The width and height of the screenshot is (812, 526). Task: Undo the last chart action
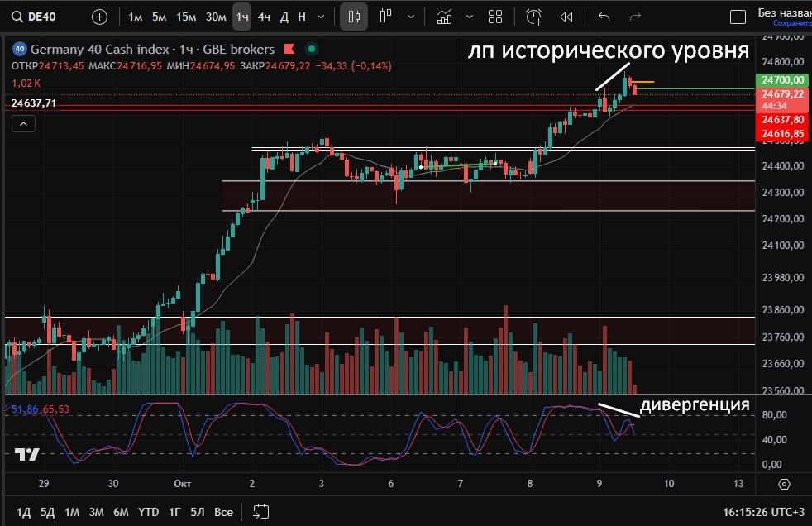point(604,17)
